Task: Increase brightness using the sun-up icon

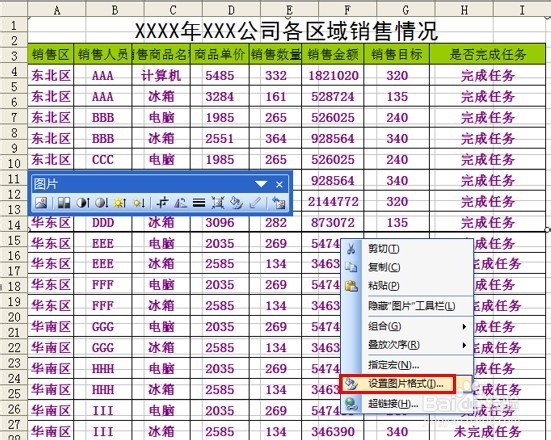Action: (120, 203)
